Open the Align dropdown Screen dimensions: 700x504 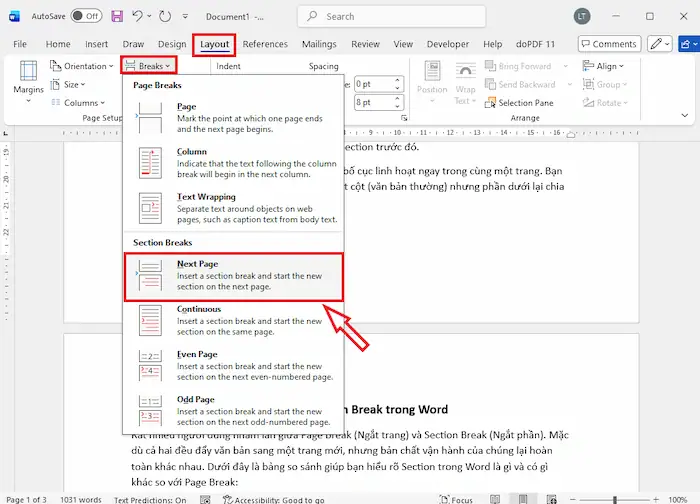coord(606,66)
